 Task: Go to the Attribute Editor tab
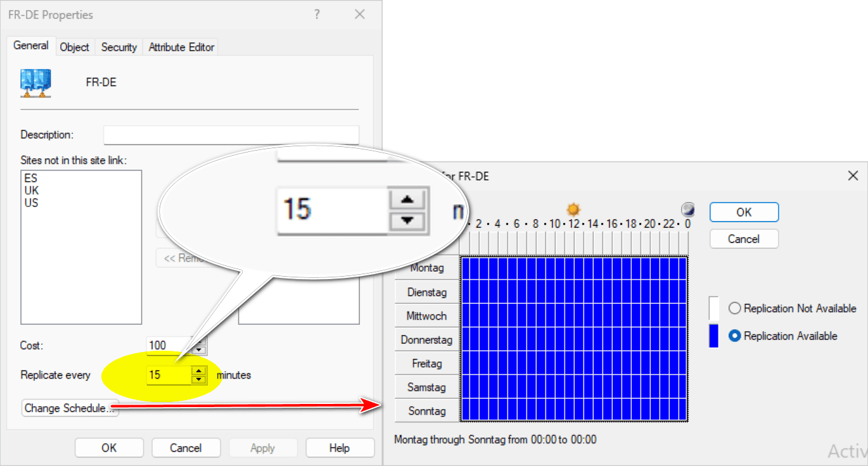coord(181,47)
